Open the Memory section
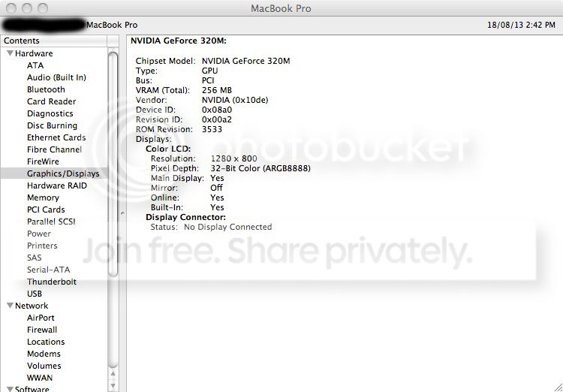 tap(43, 198)
